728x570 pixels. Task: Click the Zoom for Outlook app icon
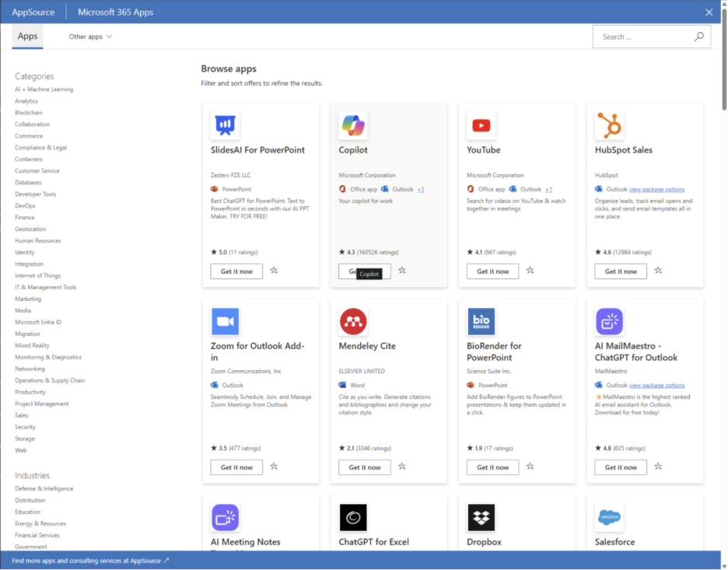coord(226,321)
